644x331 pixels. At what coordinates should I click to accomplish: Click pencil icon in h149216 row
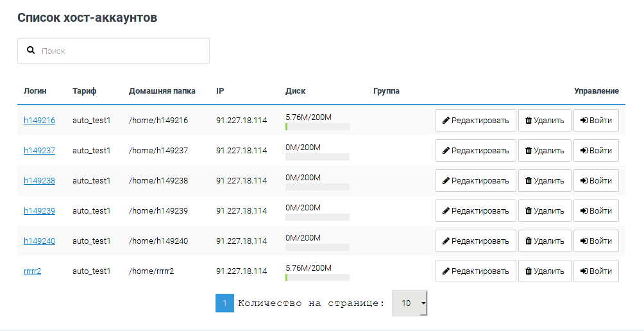(446, 121)
